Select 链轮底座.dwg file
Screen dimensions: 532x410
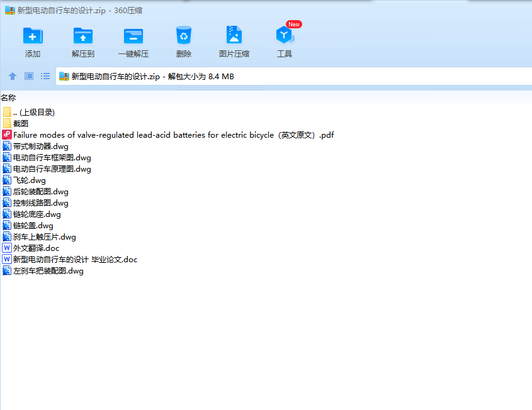pos(32,214)
